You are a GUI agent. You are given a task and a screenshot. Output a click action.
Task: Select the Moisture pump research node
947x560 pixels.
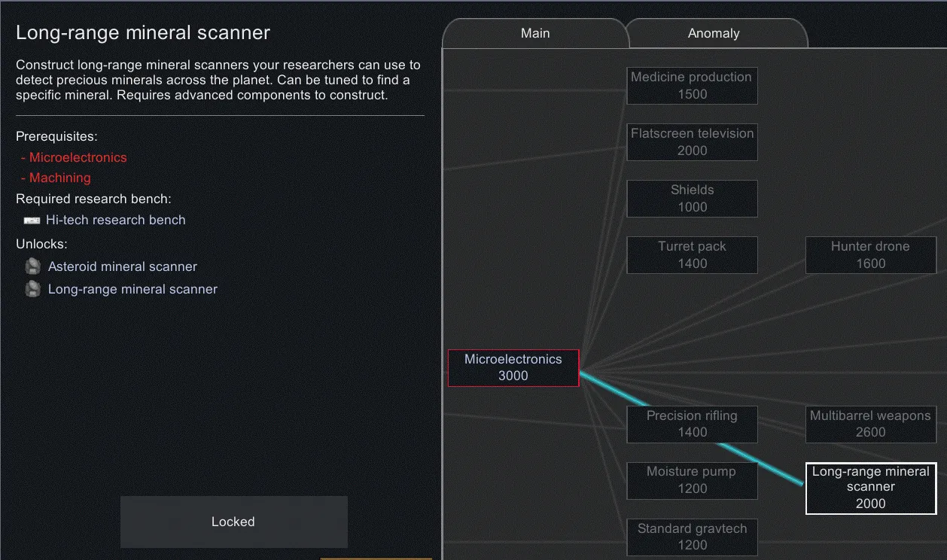pyautogui.click(x=692, y=480)
